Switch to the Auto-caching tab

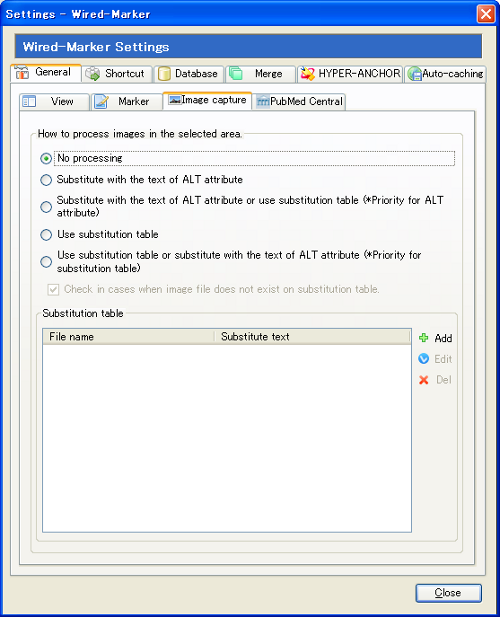[445, 74]
